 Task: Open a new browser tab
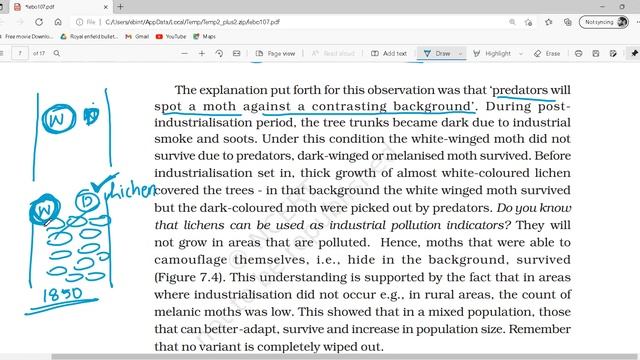(120, 7)
